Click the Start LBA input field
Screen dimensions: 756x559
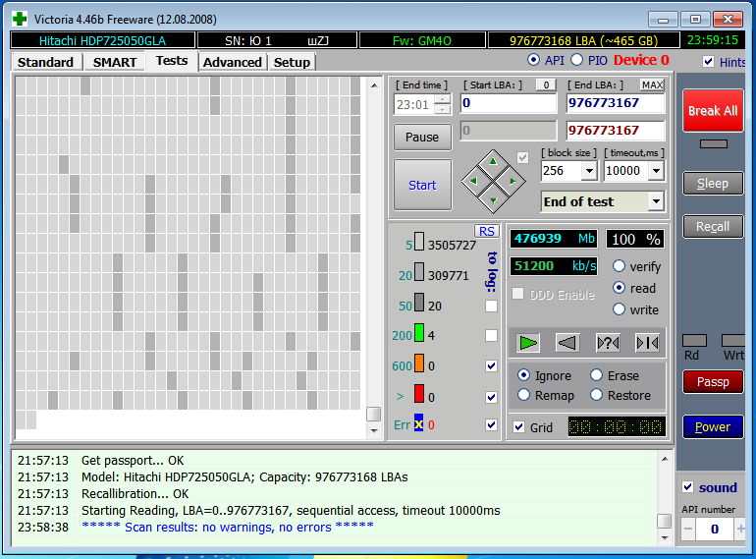509,103
